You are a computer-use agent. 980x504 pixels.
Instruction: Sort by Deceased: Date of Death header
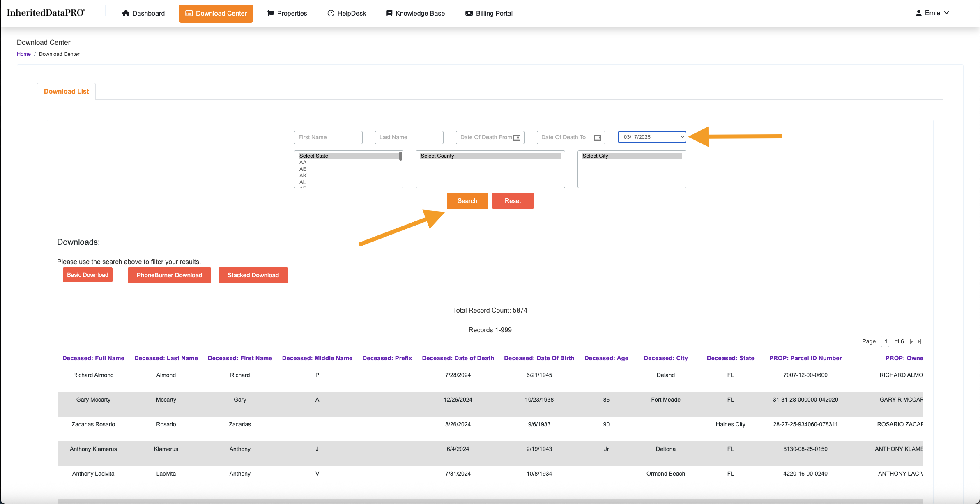coord(458,358)
